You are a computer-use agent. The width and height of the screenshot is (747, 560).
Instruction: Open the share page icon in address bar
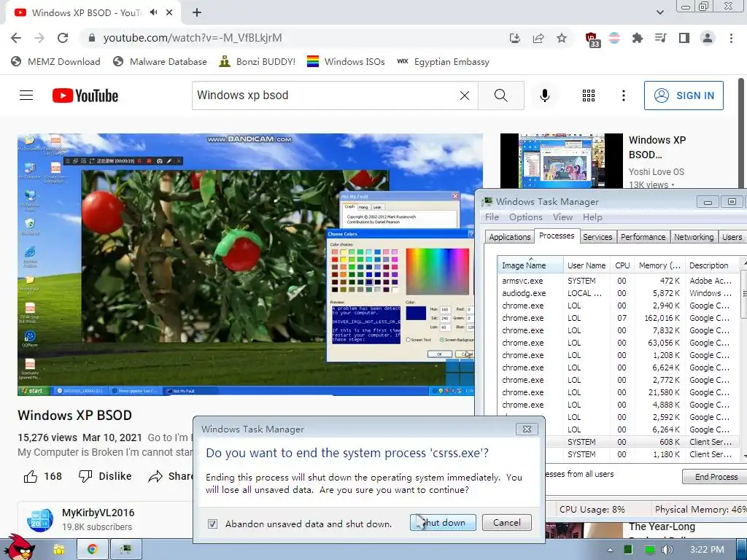[538, 38]
